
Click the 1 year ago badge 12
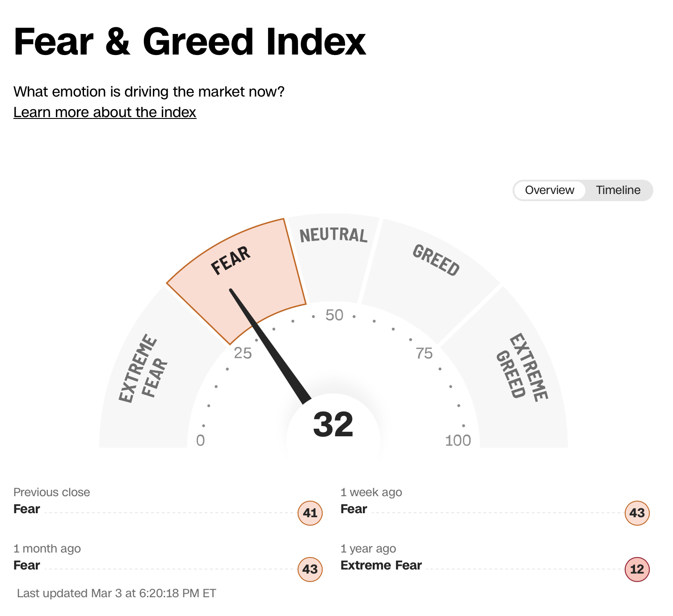coord(637,569)
